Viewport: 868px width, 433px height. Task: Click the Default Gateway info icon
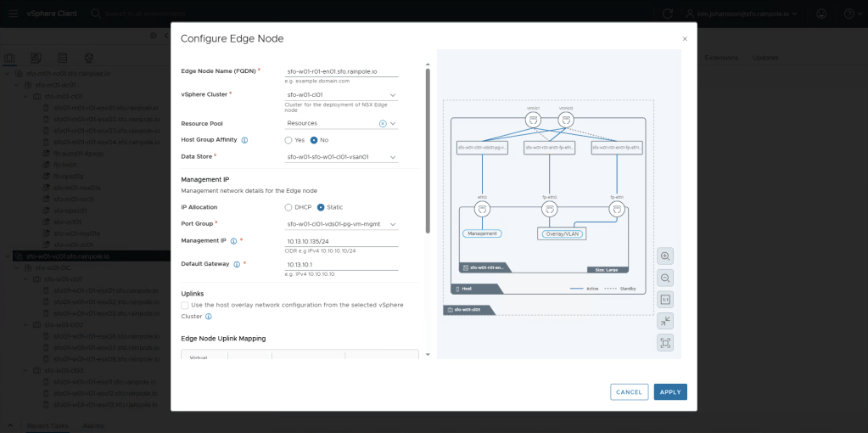[x=236, y=264]
